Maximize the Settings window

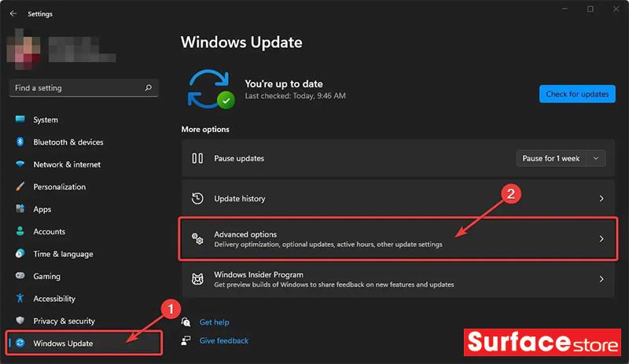point(590,9)
